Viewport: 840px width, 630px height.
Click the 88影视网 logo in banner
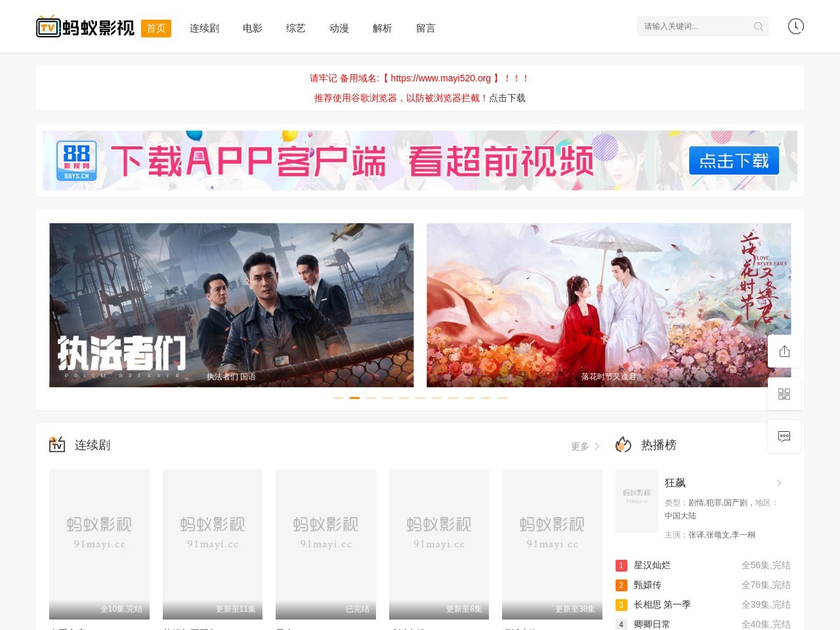tap(76, 161)
